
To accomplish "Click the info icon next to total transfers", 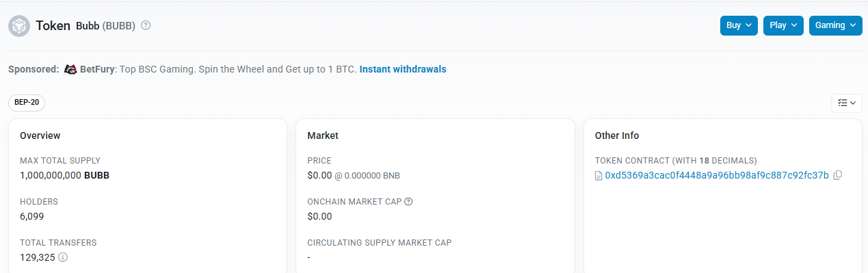I will (63, 257).
